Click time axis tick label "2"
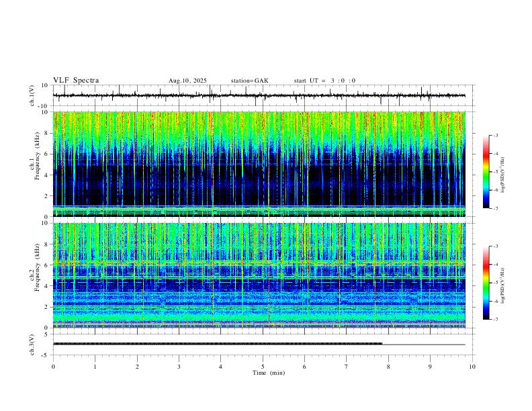The width and height of the screenshot is (532, 411). [137, 367]
